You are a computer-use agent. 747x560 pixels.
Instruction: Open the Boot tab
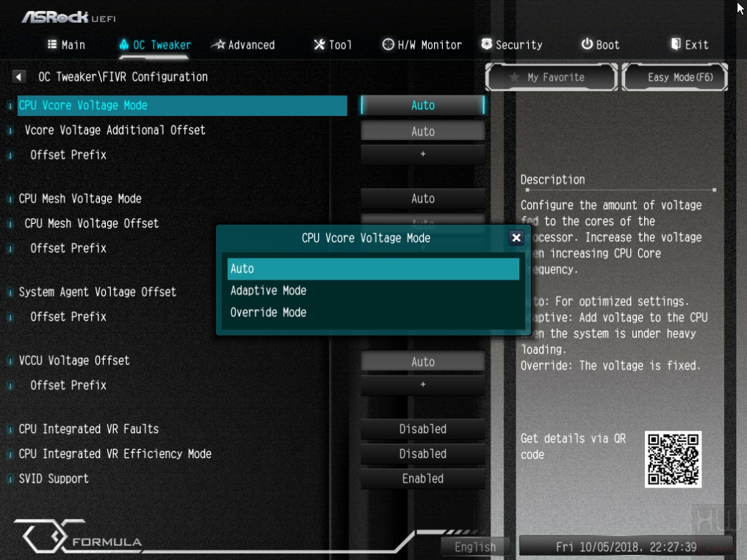(x=600, y=45)
